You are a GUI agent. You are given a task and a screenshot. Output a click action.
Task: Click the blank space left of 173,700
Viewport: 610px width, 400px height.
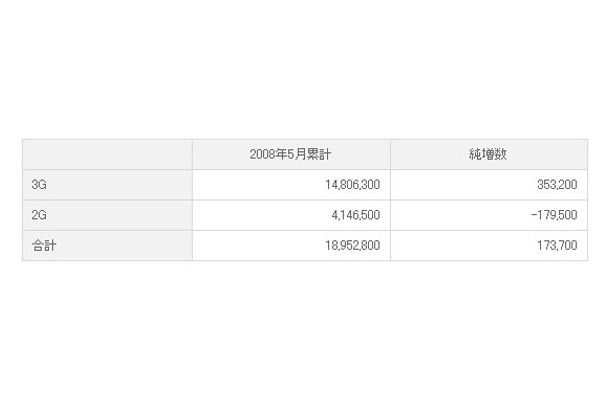coord(464,245)
